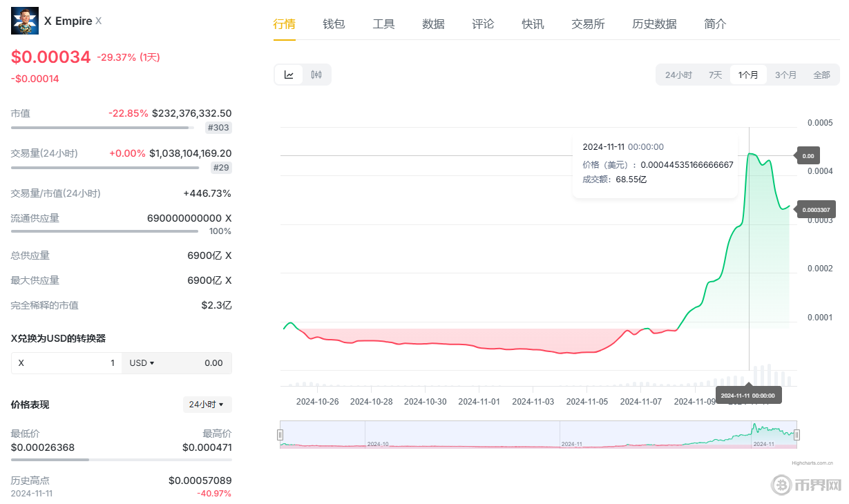Click right handle of chart range navigator

click(796, 434)
